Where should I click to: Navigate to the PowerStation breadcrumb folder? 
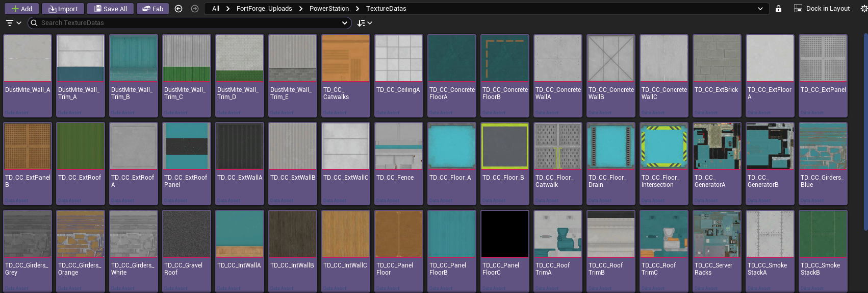329,9
